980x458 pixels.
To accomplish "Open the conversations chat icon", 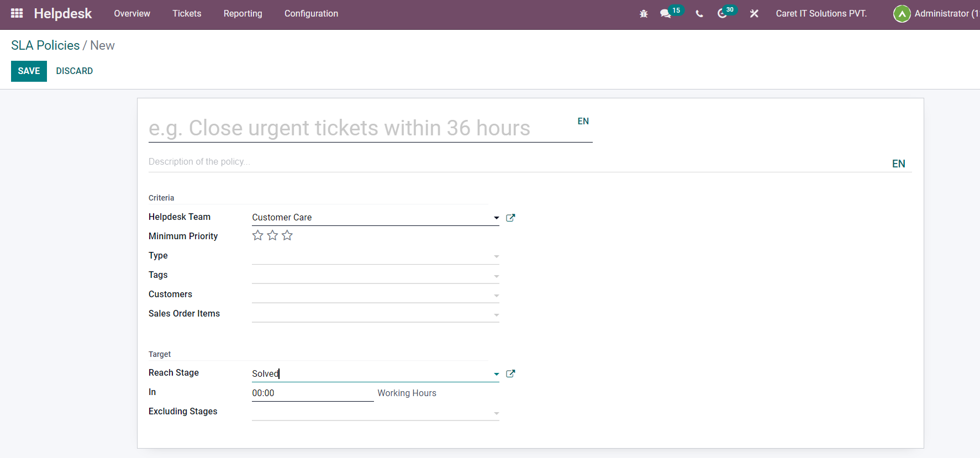I will pos(666,14).
